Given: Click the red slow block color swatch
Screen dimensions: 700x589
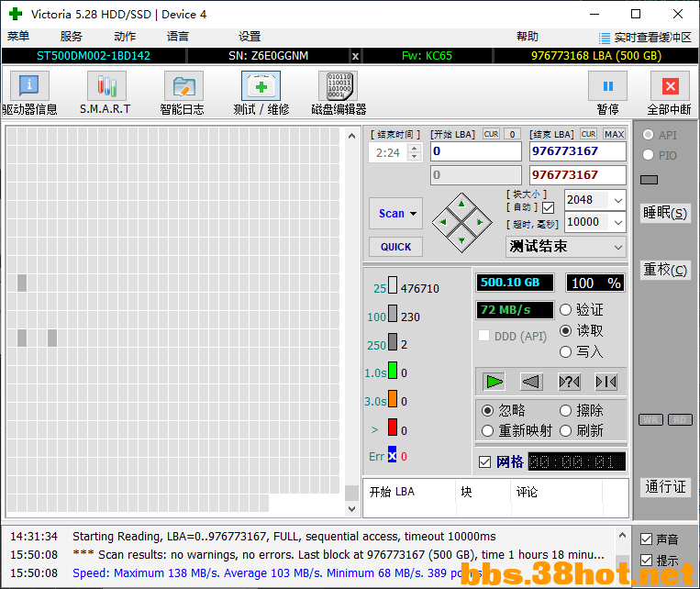Looking at the screenshot, I should (393, 427).
